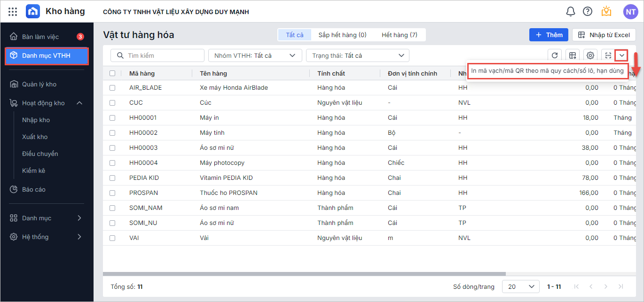Go to the previous page
This screenshot has height=302, width=644.
[591, 287]
